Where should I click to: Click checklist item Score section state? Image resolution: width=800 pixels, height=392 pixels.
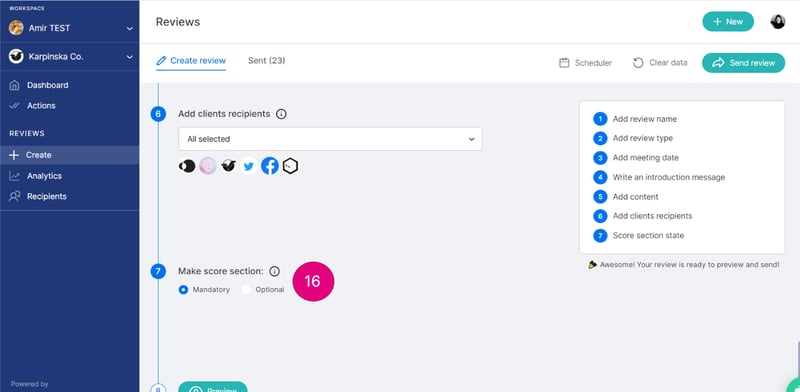coord(648,235)
